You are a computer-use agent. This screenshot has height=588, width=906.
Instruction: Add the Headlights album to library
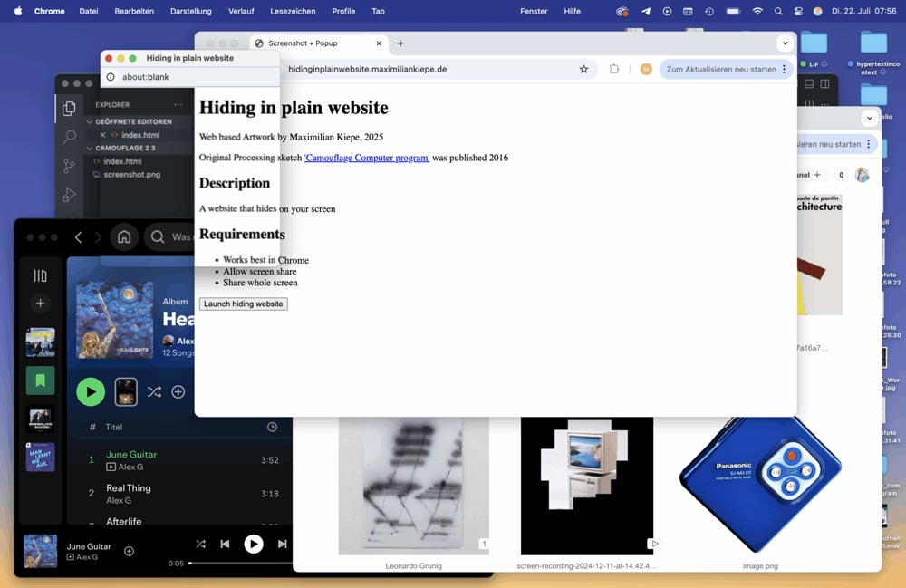[178, 391]
